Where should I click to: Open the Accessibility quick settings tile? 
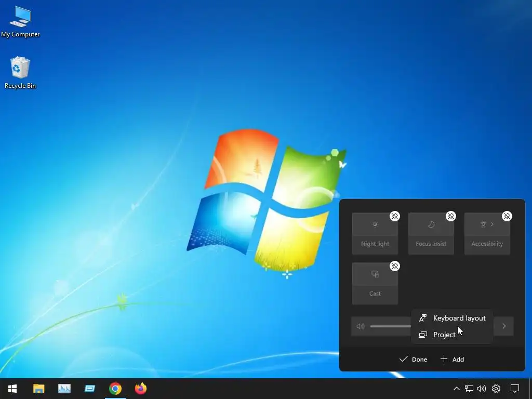(x=487, y=234)
